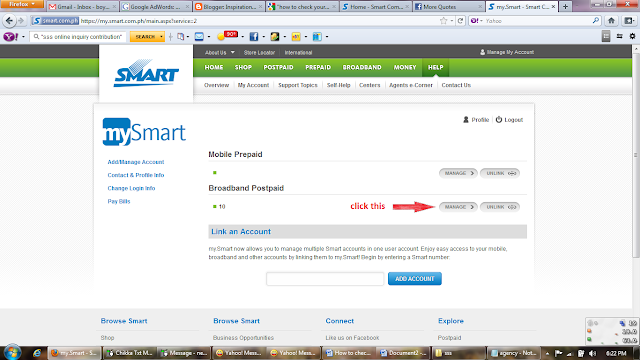Open Add/Manage Account sidebar link

click(x=136, y=162)
